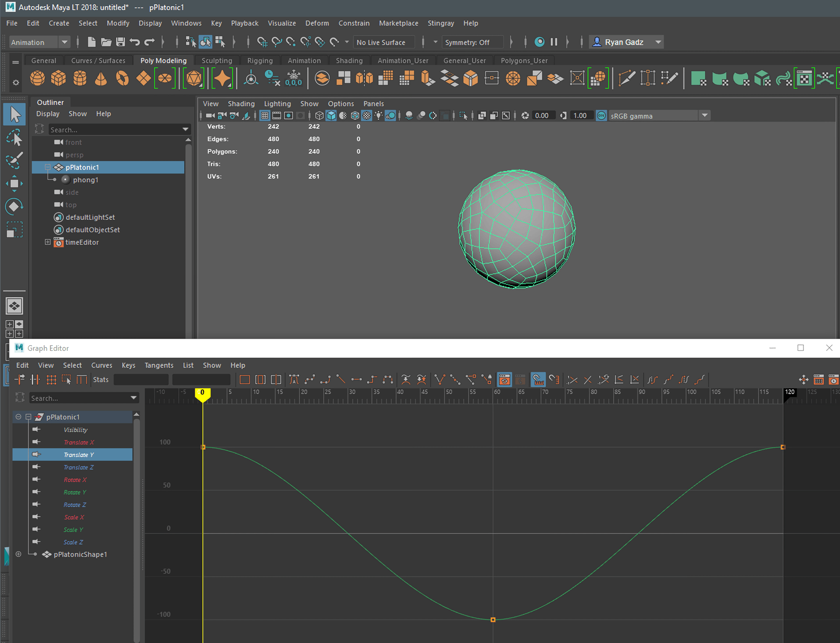
Task: Save the scene with the disk icon
Action: 120,42
